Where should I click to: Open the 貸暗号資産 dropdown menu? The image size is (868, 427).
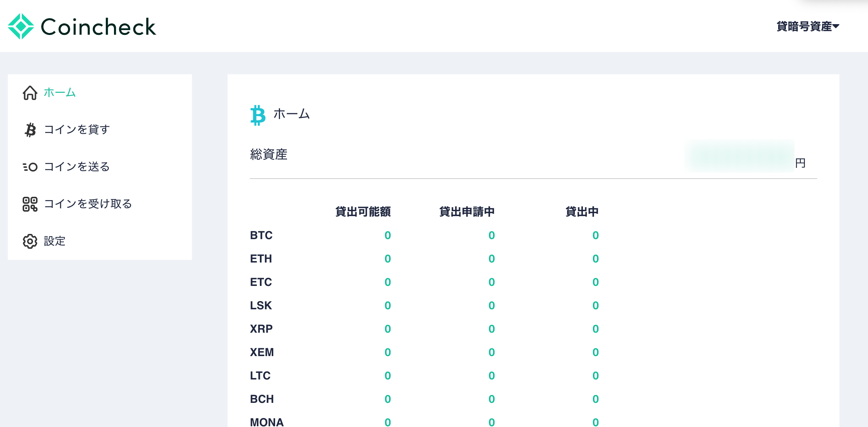coord(808,26)
